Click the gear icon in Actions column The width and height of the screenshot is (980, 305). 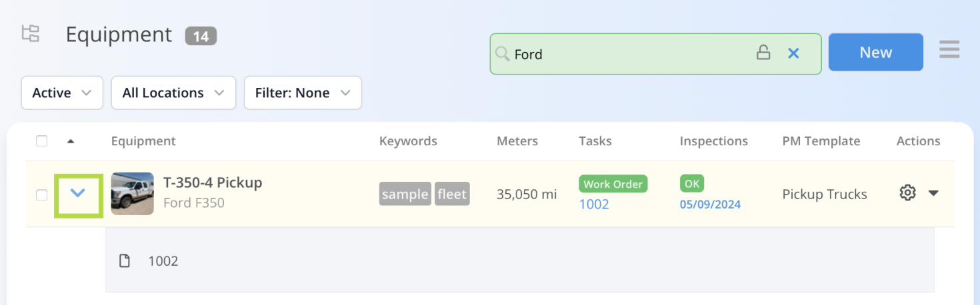[x=907, y=193]
